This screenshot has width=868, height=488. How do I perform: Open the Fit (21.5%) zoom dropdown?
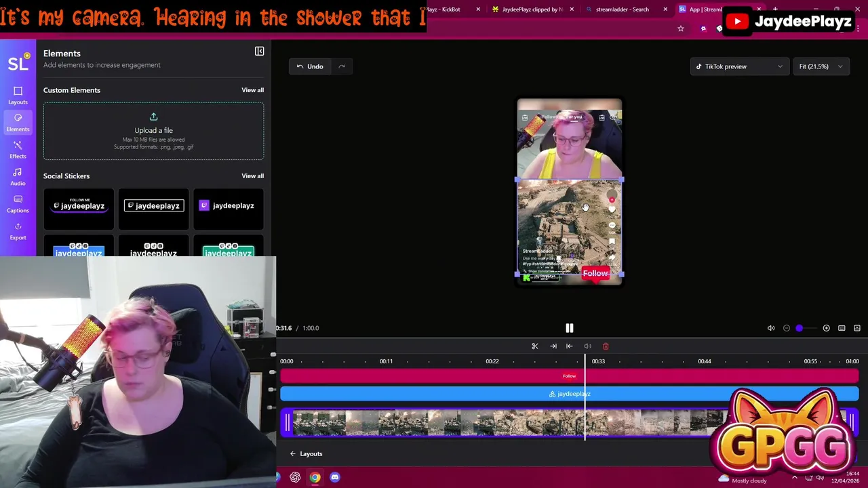[821, 66]
